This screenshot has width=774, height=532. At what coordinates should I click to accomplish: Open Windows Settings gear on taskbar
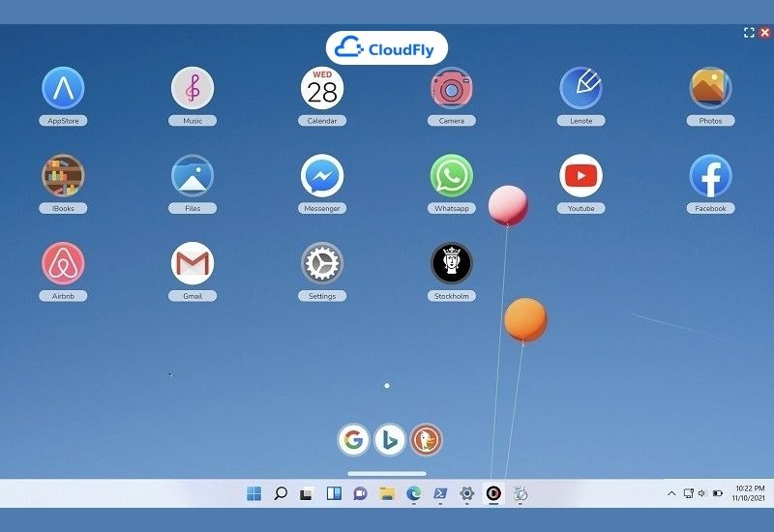click(x=467, y=493)
